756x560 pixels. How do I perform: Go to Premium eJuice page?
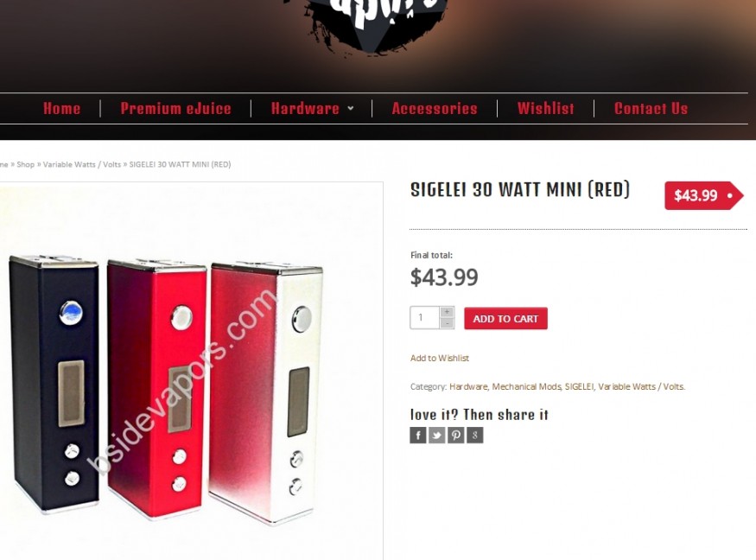tap(176, 108)
